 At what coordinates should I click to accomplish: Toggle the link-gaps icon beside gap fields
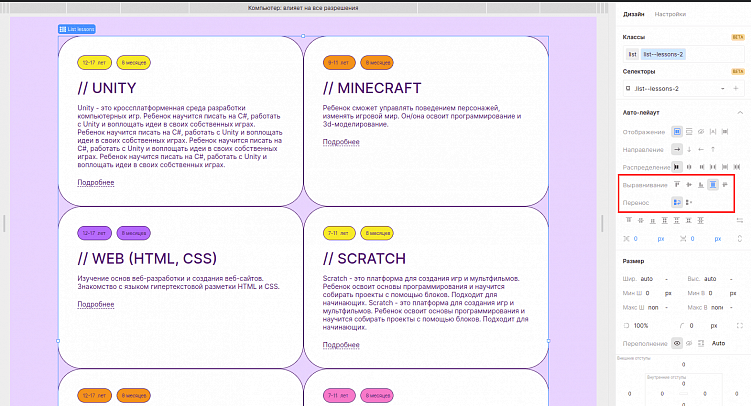[x=740, y=238]
